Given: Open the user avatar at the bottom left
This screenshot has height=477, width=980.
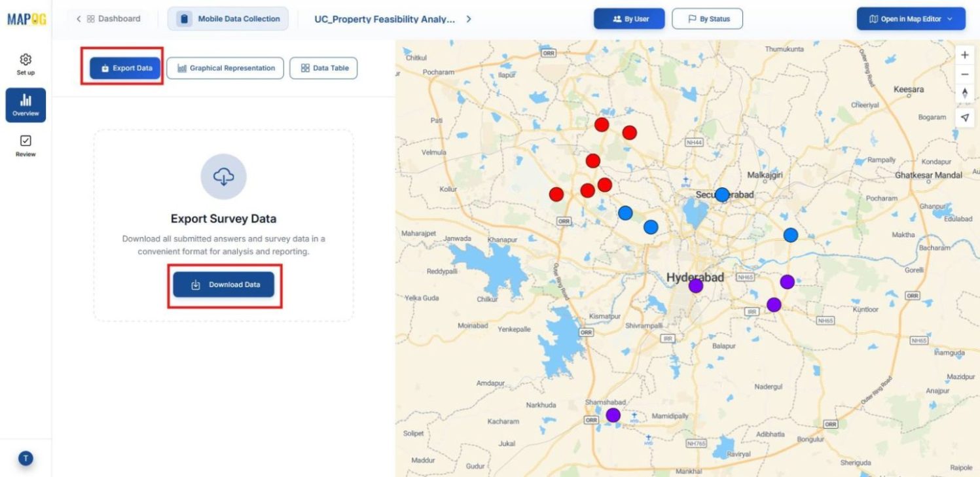Looking at the screenshot, I should point(25,458).
